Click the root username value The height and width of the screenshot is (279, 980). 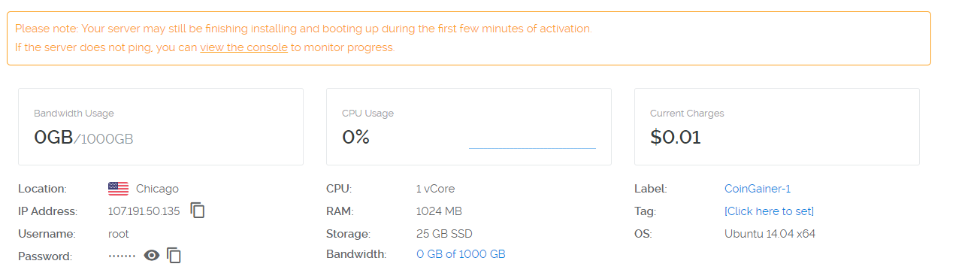(x=119, y=234)
